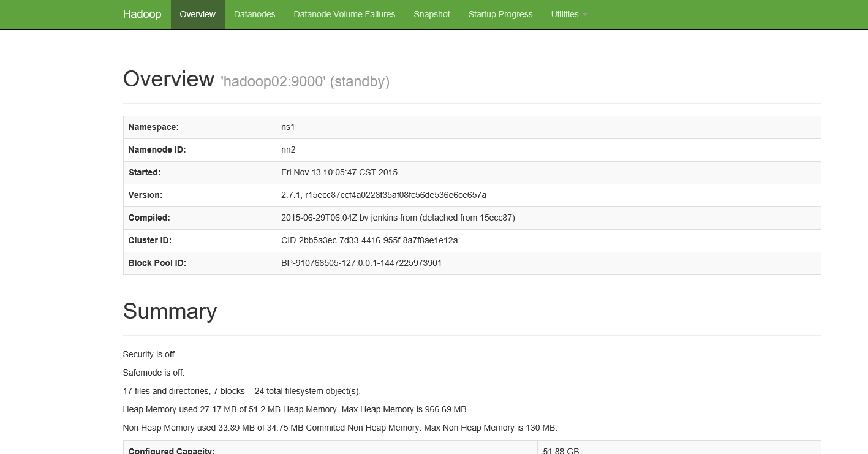Click the Configured Capacity: label
The width and height of the screenshot is (868, 454).
(x=172, y=450)
